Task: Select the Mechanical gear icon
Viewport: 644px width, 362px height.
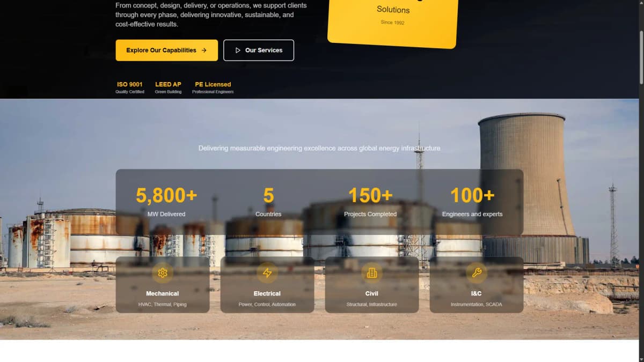Action: [x=163, y=273]
